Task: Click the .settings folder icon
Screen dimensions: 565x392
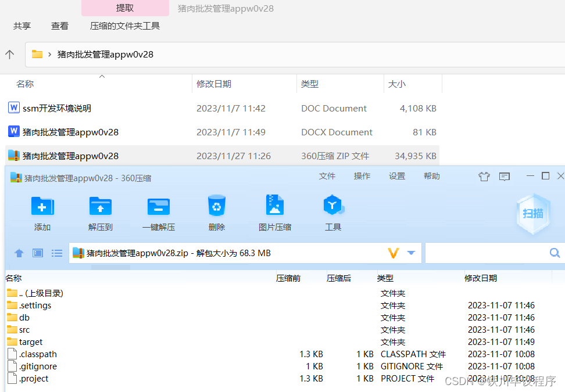Action: click(12, 305)
